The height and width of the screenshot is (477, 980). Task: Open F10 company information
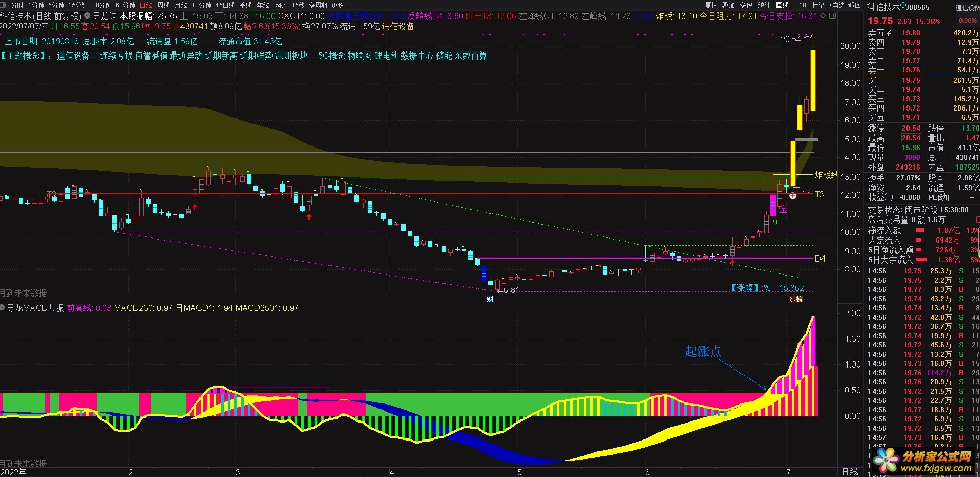click(x=801, y=5)
